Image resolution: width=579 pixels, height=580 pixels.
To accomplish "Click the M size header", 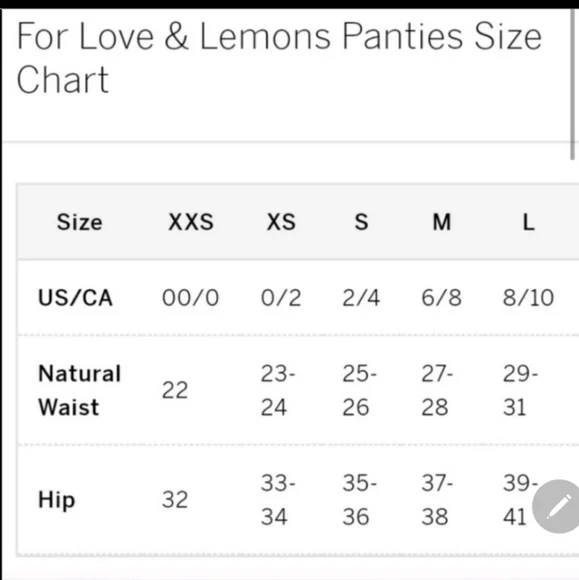I will pyautogui.click(x=442, y=222).
